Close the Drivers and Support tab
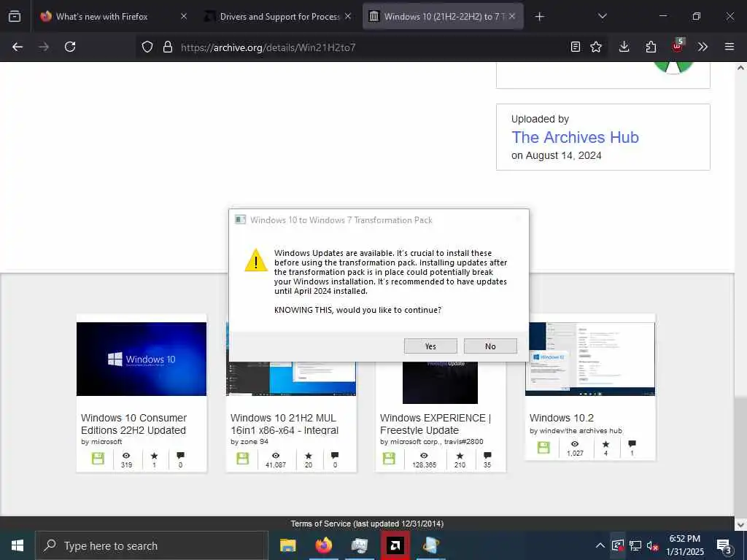747x560 pixels. point(348,16)
